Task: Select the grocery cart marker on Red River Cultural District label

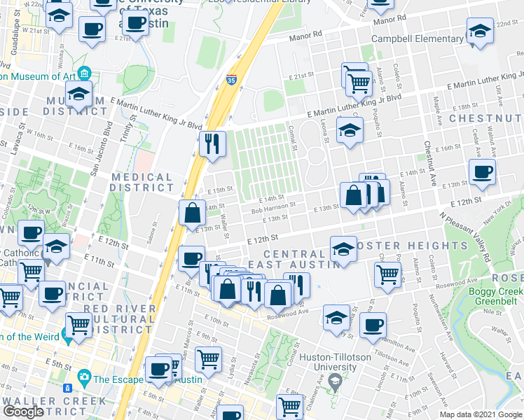Action: click(79, 325)
